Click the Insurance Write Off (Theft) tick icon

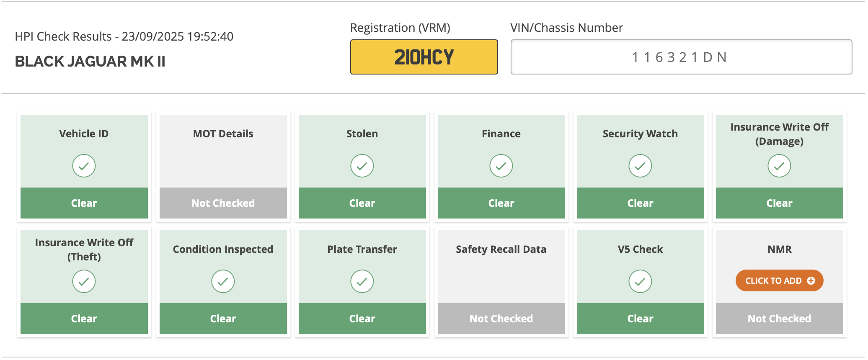point(84,281)
